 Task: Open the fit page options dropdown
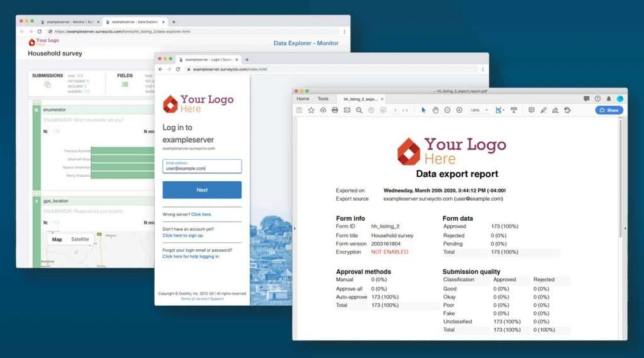click(x=499, y=110)
